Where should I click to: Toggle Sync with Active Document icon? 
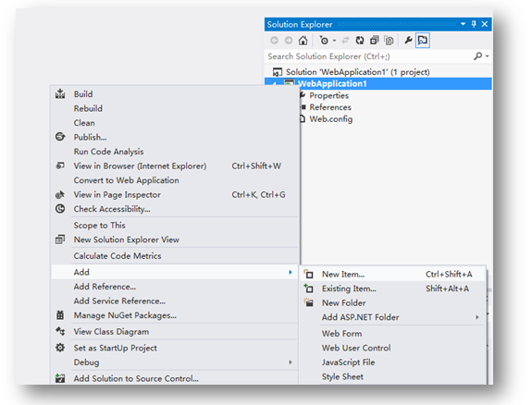click(345, 41)
